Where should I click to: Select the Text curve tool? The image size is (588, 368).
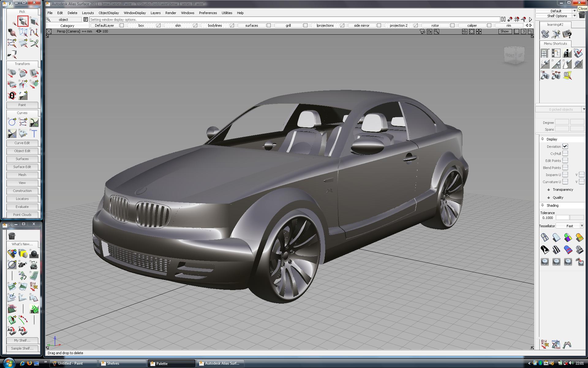pyautogui.click(x=34, y=133)
